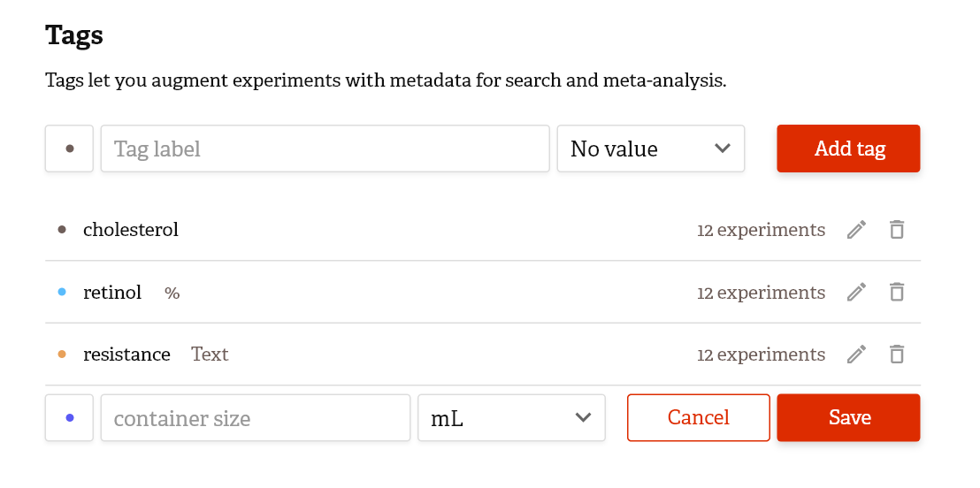Delete the resistance tag
The width and height of the screenshot is (980, 488).
pos(897,355)
